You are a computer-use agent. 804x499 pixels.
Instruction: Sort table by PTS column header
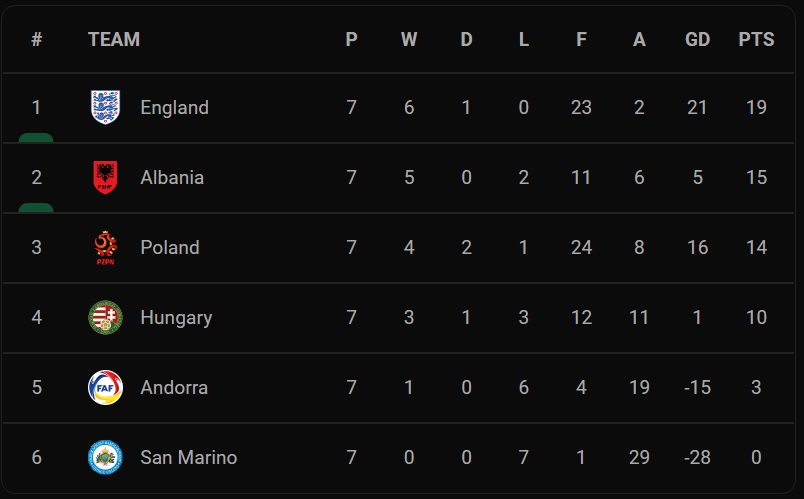point(756,39)
